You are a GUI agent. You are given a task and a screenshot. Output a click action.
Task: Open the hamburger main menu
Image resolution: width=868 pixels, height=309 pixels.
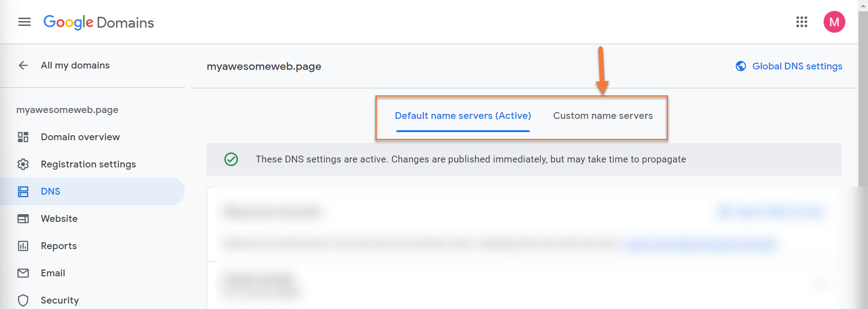(24, 22)
